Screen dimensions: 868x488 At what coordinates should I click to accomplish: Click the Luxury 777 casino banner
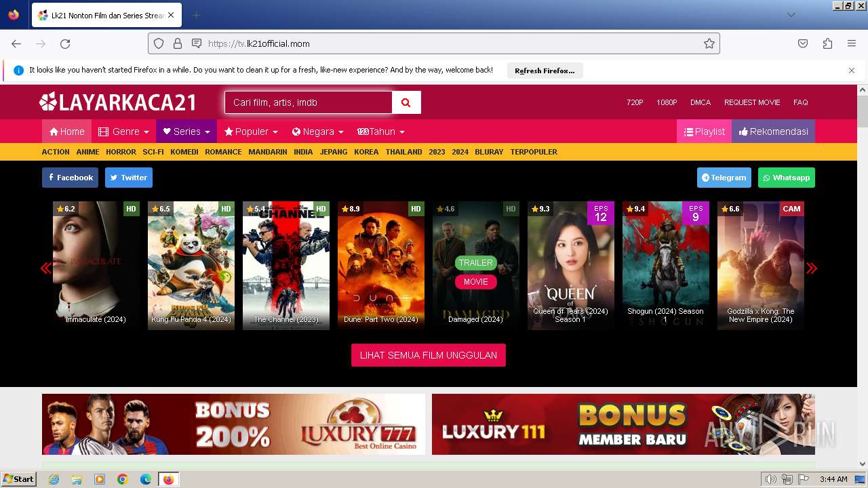(233, 424)
